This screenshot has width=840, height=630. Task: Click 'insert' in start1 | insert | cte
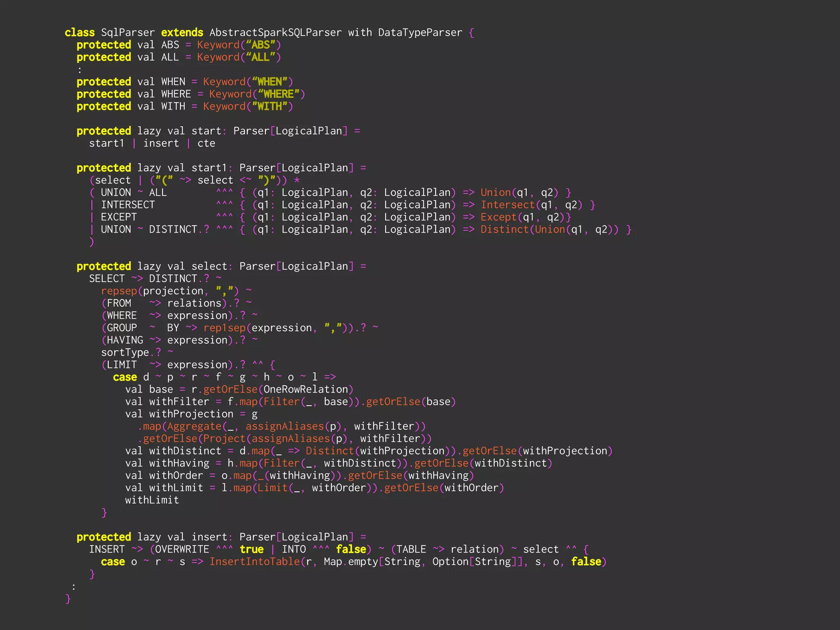pos(161,143)
